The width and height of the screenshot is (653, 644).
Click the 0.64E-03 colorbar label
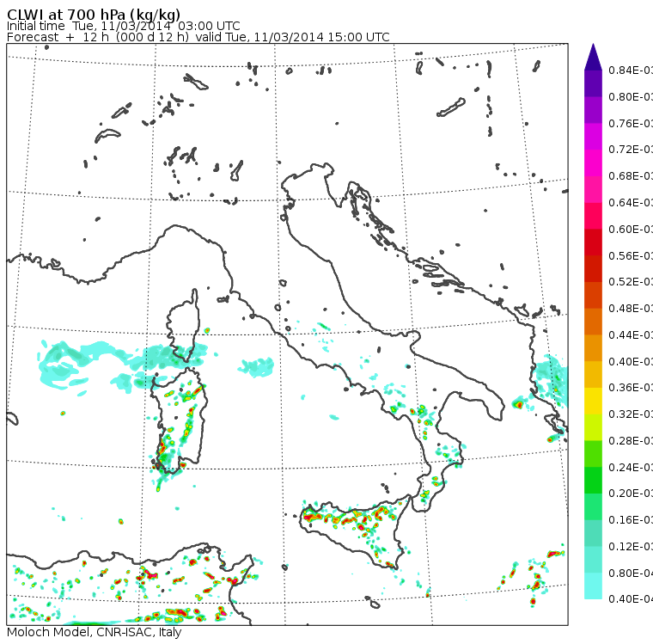(631, 203)
